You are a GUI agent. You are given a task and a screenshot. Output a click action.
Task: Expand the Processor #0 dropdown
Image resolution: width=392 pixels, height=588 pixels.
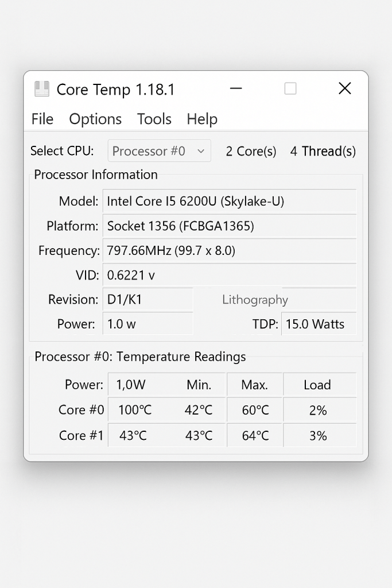(x=159, y=151)
